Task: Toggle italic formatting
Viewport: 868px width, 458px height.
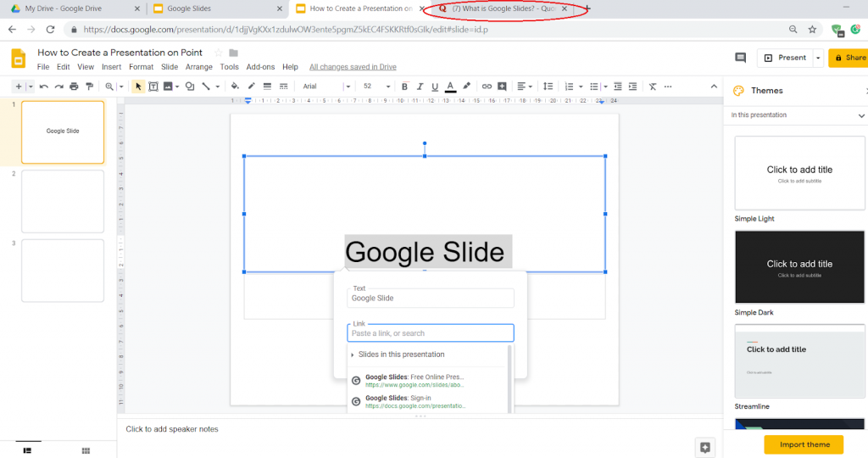Action: [420, 87]
